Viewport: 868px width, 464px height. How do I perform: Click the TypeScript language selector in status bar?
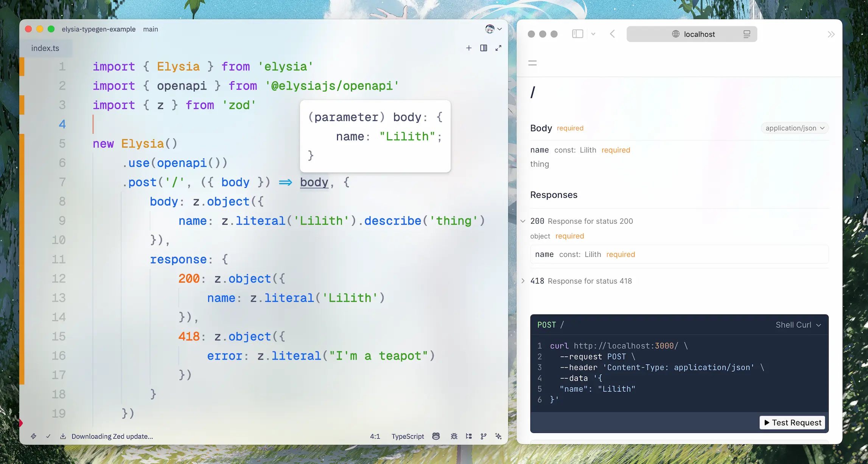408,436
